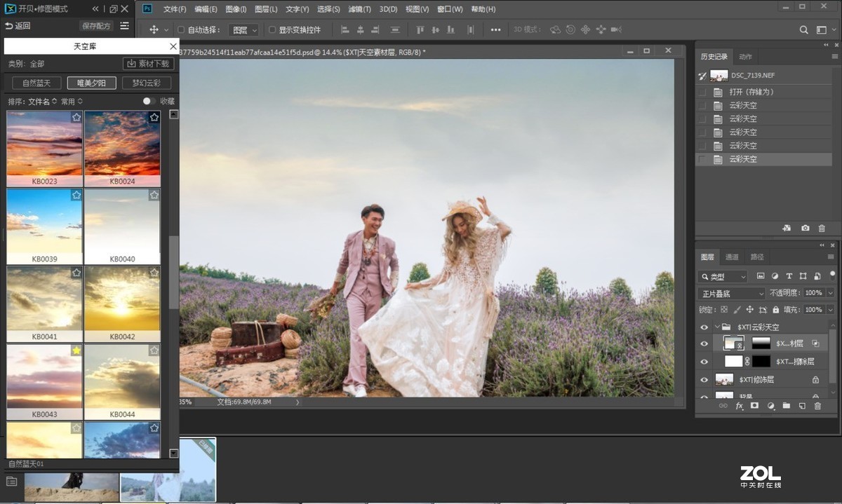Favorite the KB0043 sky with star icon

tap(76, 350)
